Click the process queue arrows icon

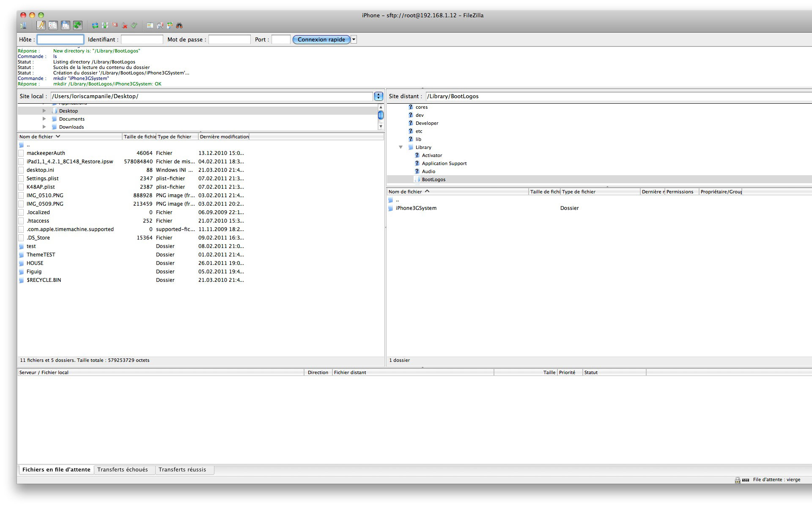tap(105, 25)
